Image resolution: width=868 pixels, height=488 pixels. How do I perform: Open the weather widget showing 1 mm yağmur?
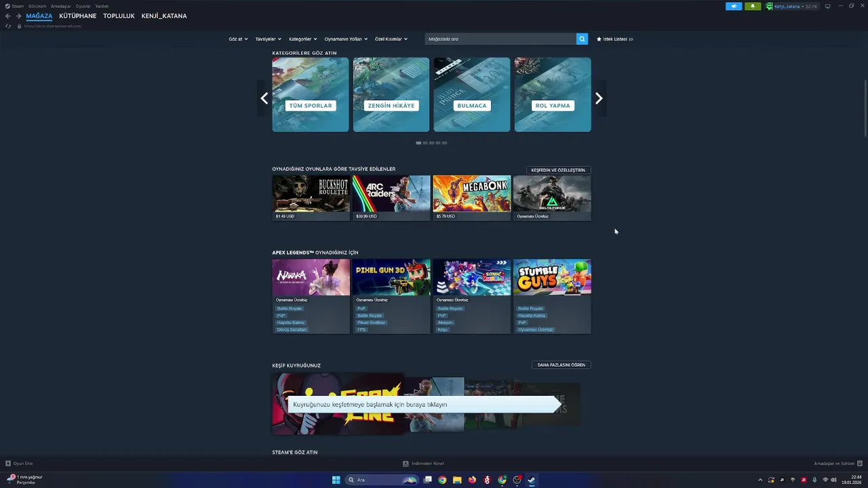[24, 480]
